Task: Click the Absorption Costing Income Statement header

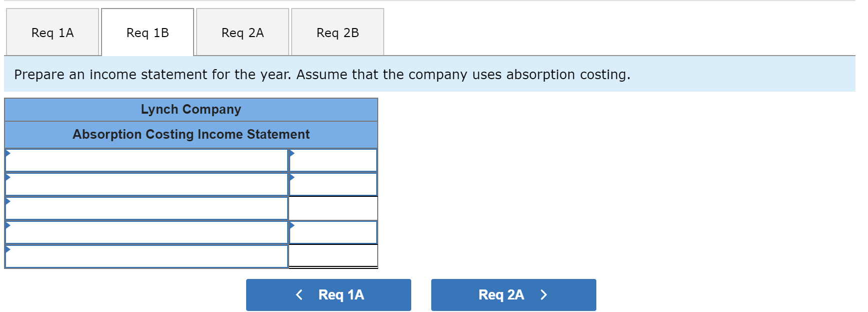Action: pos(191,134)
